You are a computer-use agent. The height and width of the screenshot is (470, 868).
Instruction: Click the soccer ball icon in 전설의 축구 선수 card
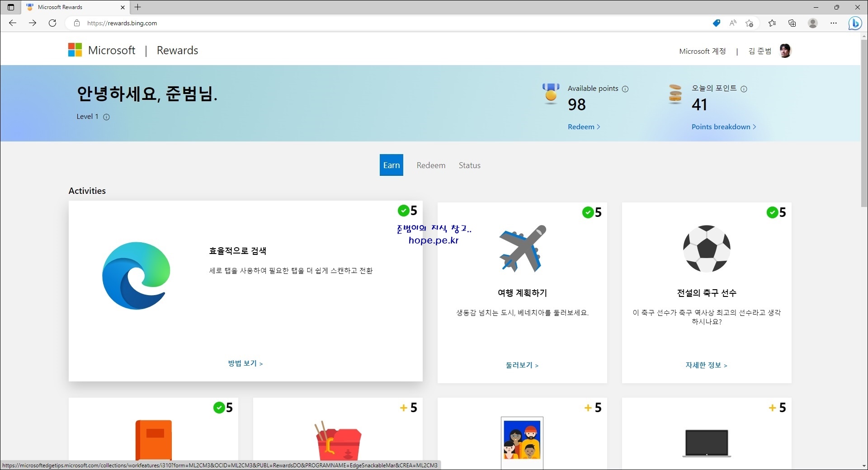click(x=707, y=249)
